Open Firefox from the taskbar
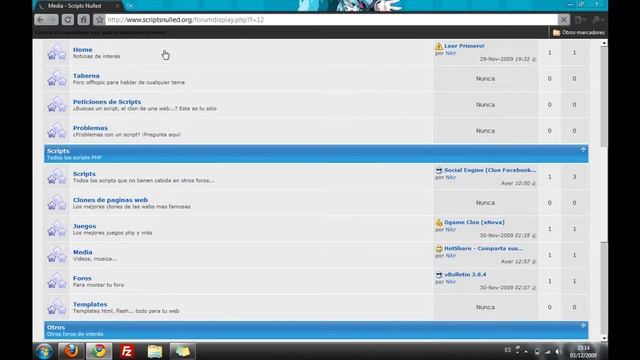 (x=71, y=351)
